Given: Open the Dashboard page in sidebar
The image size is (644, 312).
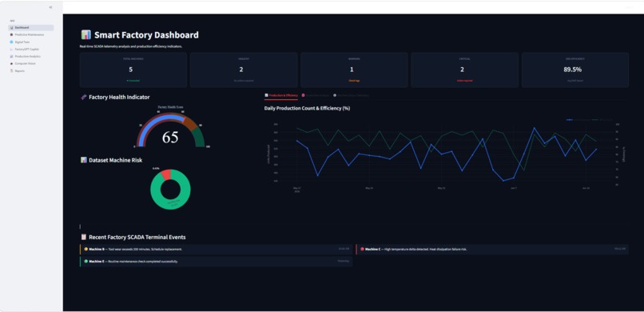Looking at the screenshot, I should (x=31, y=27).
